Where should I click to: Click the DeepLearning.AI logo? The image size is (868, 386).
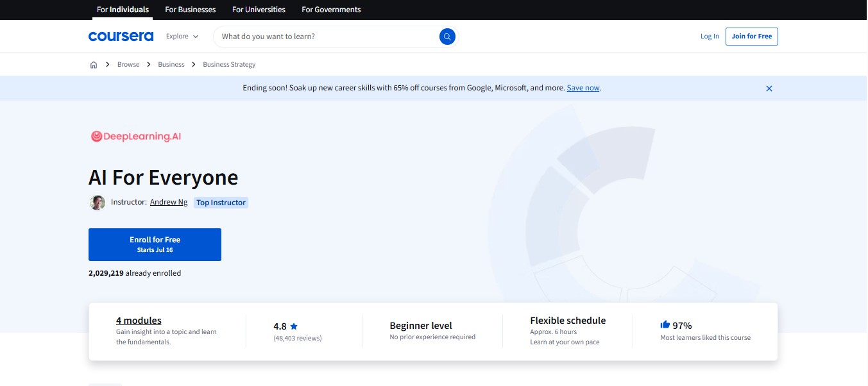pyautogui.click(x=136, y=136)
